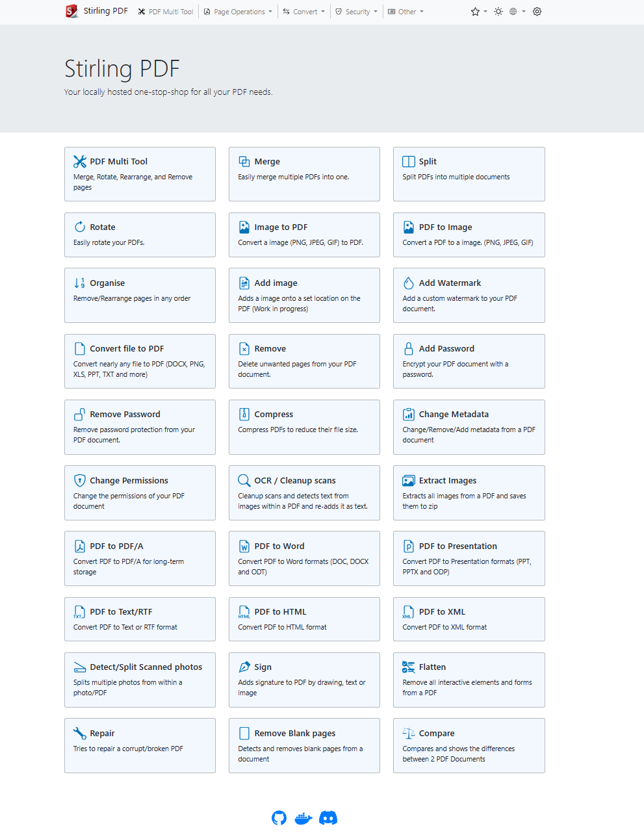Viewport: 644px width, 833px height.
Task: Click the Stirling PDF logo icon
Action: 71,11
